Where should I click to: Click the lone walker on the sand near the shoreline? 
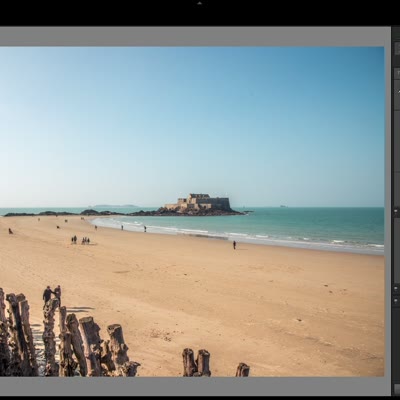234,245
